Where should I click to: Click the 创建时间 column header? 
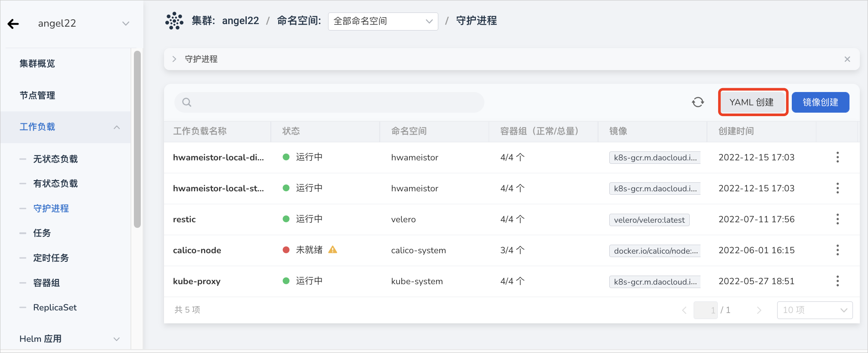pyautogui.click(x=736, y=131)
